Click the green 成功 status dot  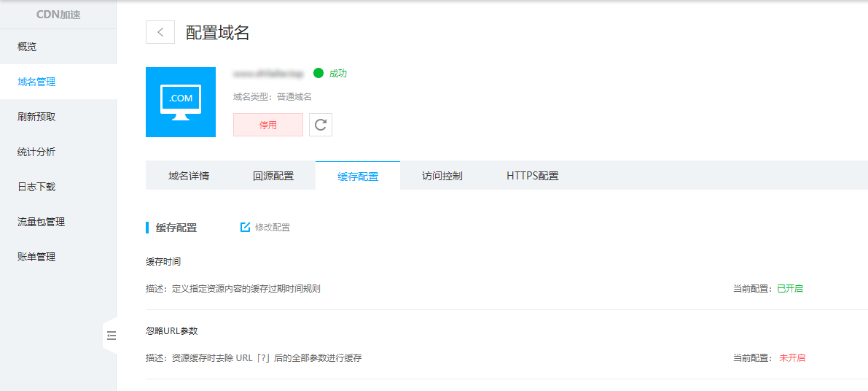(318, 73)
